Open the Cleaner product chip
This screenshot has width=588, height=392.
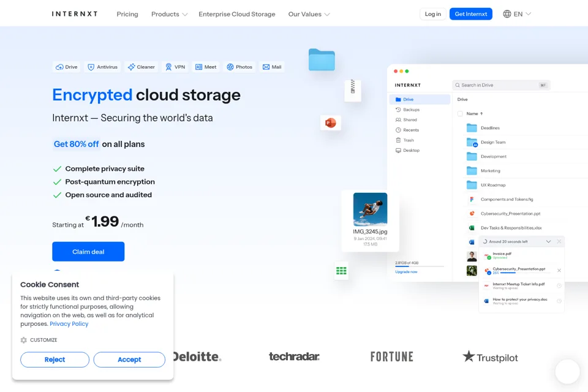tap(141, 67)
